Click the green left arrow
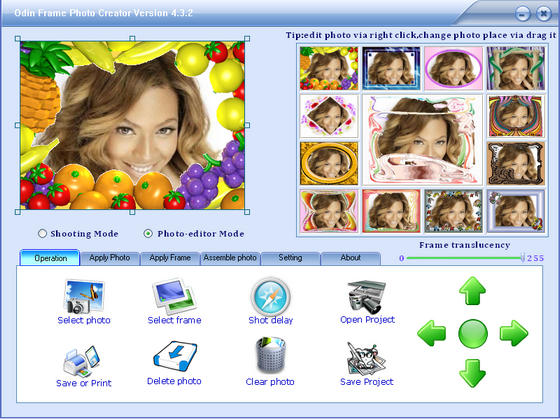560x420 pixels. (x=431, y=333)
